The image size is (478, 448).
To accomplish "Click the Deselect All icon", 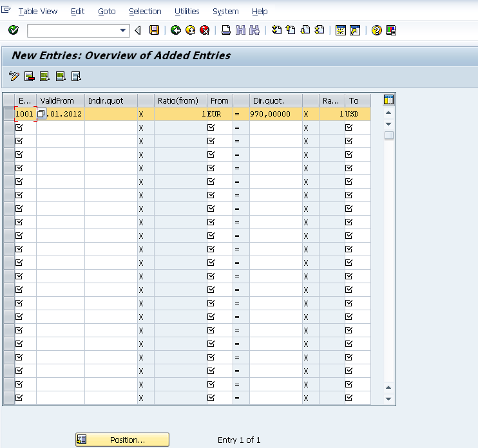I will (76, 77).
